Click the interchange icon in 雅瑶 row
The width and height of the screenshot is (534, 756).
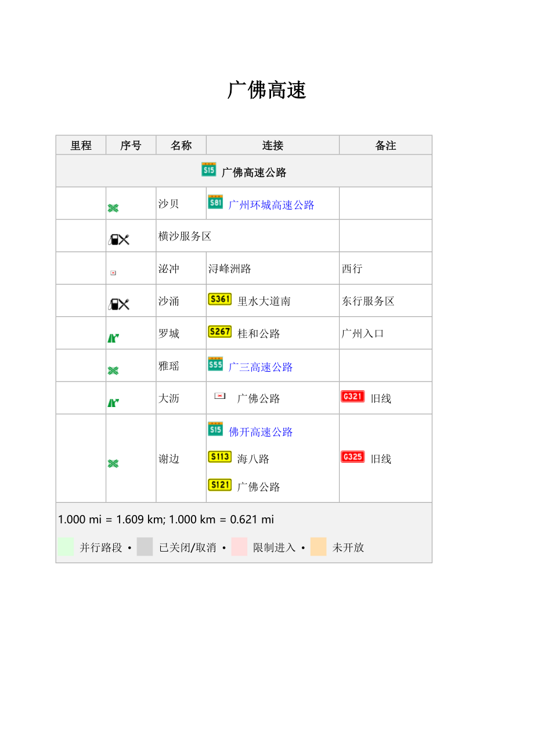[113, 370]
